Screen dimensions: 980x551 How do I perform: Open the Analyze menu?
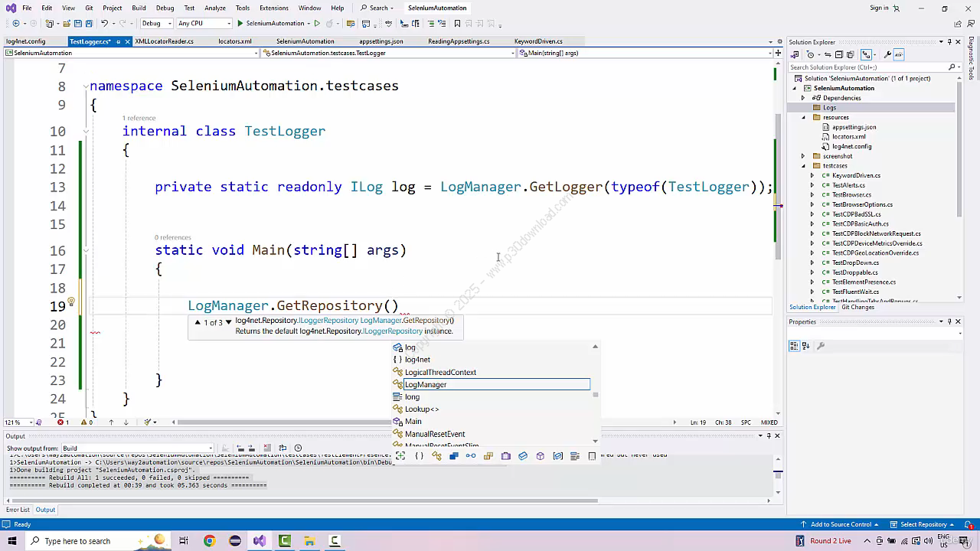(215, 8)
